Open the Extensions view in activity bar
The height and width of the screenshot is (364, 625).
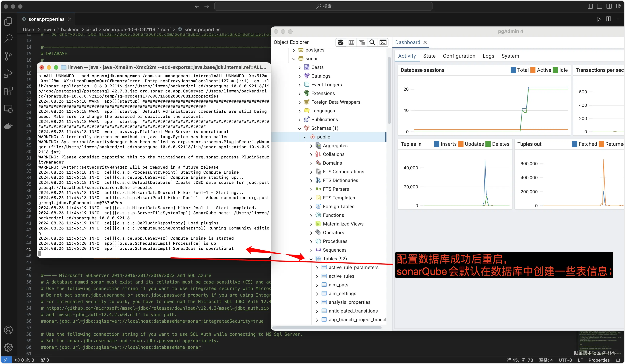pyautogui.click(x=8, y=91)
